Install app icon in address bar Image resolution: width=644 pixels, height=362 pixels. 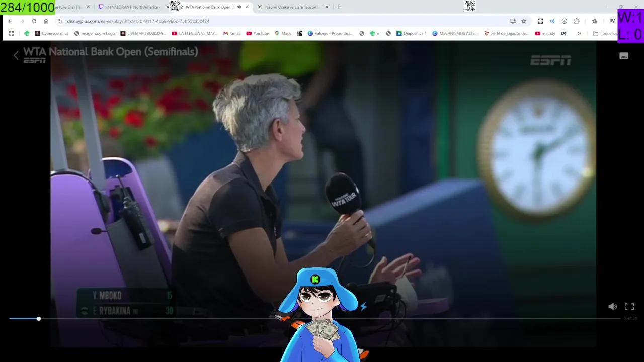pyautogui.click(x=513, y=21)
